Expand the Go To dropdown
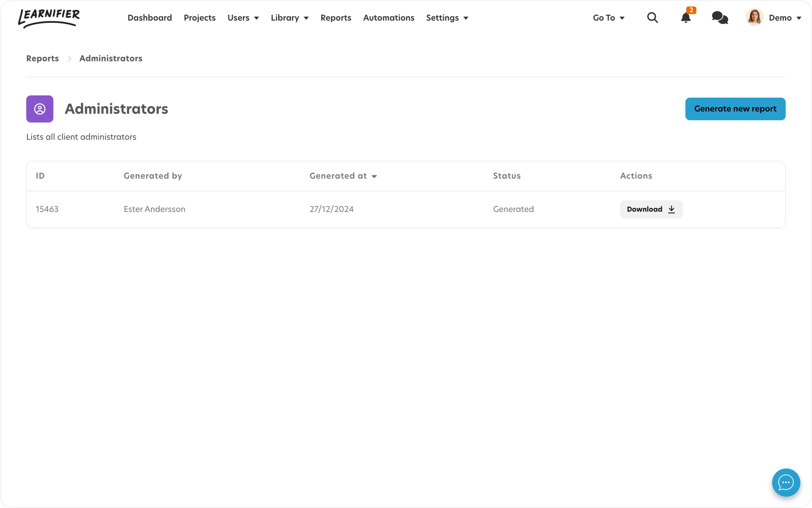Viewport: 812px width, 508px height. [609, 18]
